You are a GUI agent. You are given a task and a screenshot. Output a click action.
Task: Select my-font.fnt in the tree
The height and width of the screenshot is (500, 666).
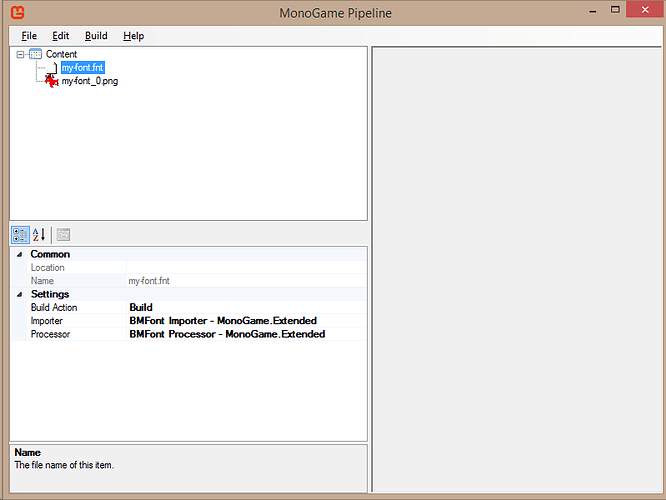point(83,68)
